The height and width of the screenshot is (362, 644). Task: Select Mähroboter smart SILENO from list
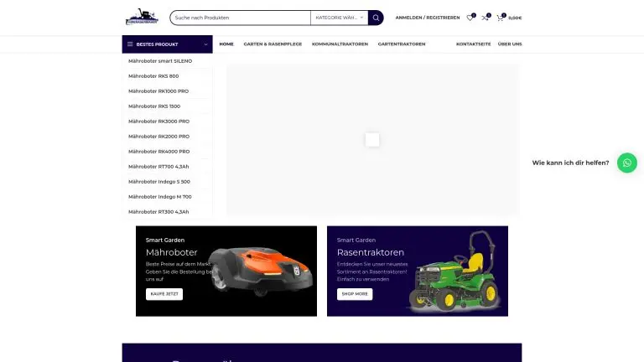pyautogui.click(x=160, y=61)
